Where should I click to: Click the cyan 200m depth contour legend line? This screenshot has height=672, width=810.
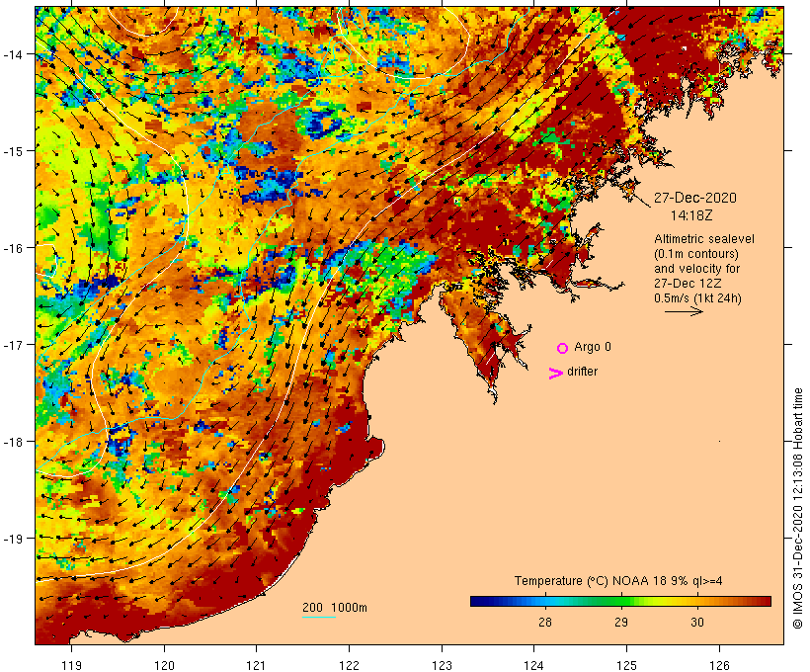pyautogui.click(x=319, y=617)
